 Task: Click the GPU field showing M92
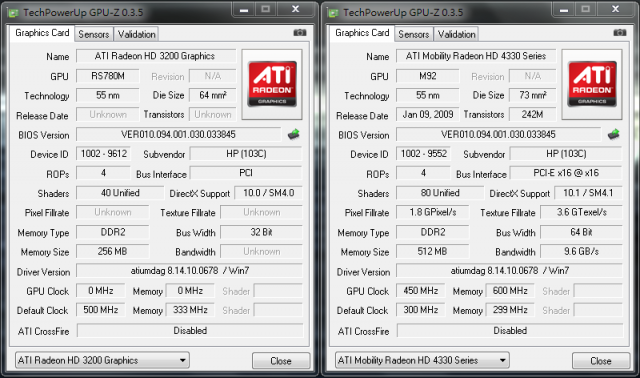428,76
